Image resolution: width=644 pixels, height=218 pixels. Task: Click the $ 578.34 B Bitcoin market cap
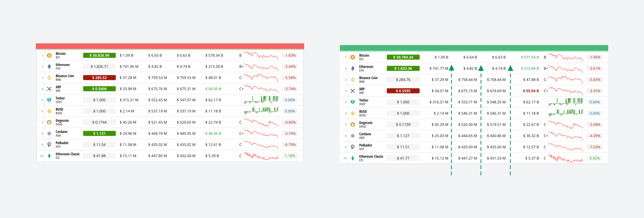(214, 55)
